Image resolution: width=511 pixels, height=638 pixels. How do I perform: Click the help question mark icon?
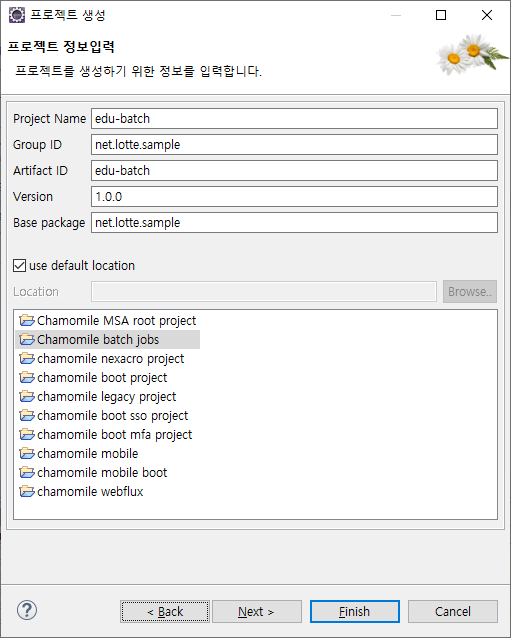click(27, 610)
